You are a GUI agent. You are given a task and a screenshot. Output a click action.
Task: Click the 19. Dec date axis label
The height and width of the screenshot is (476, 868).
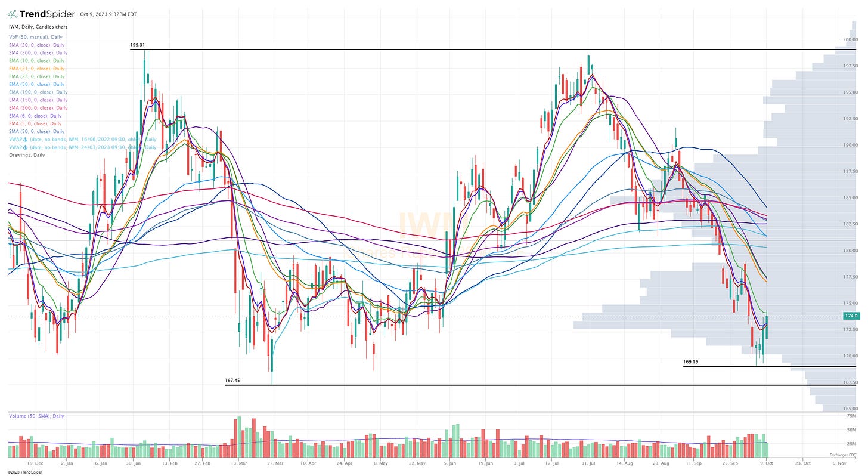(x=35, y=463)
